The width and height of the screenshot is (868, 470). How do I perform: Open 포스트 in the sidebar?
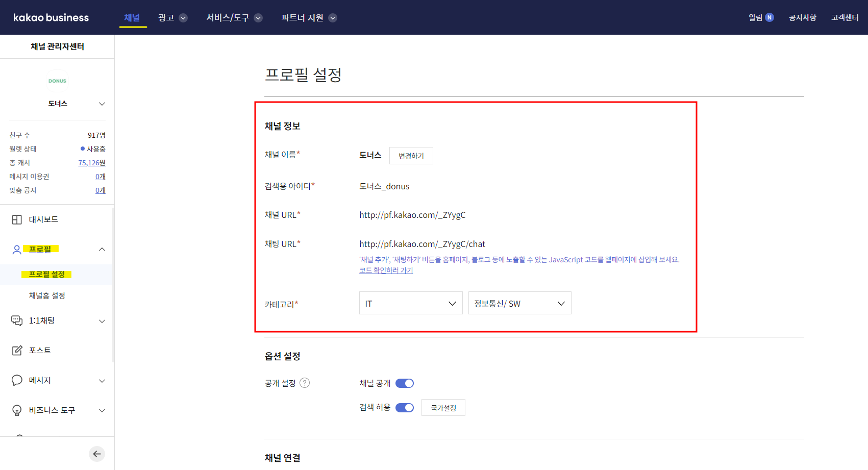tap(40, 350)
